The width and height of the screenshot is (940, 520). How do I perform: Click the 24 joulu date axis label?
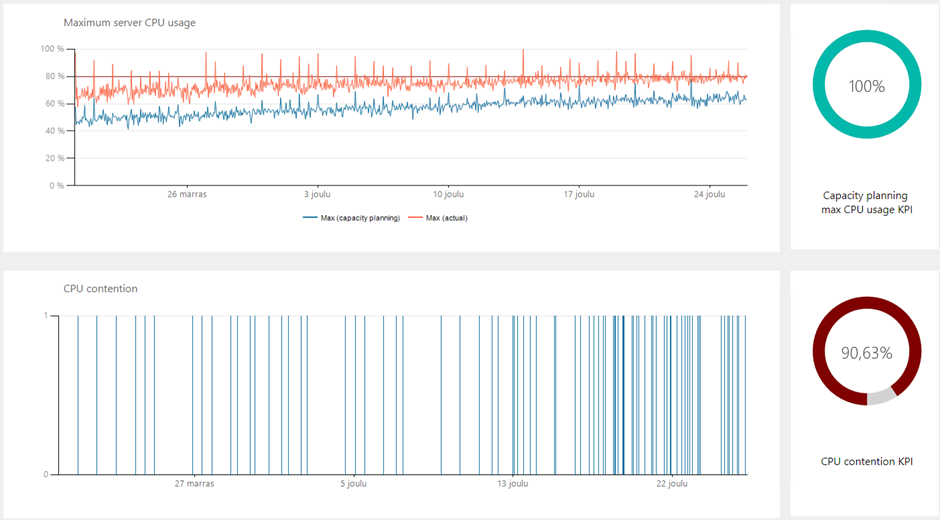pos(709,194)
